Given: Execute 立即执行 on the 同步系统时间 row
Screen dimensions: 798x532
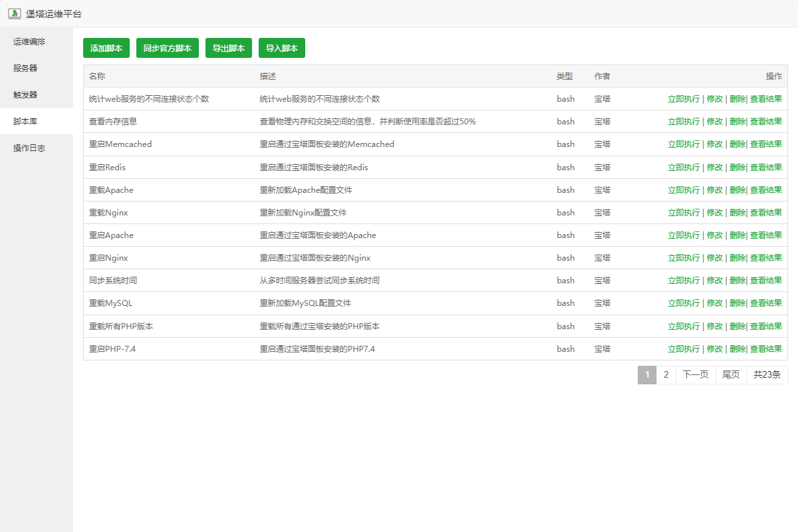Looking at the screenshot, I should [x=684, y=281].
